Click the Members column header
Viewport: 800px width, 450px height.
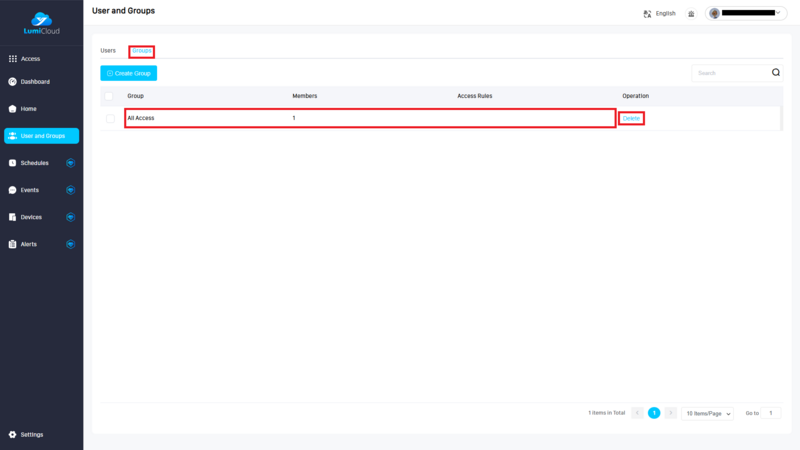tap(305, 96)
